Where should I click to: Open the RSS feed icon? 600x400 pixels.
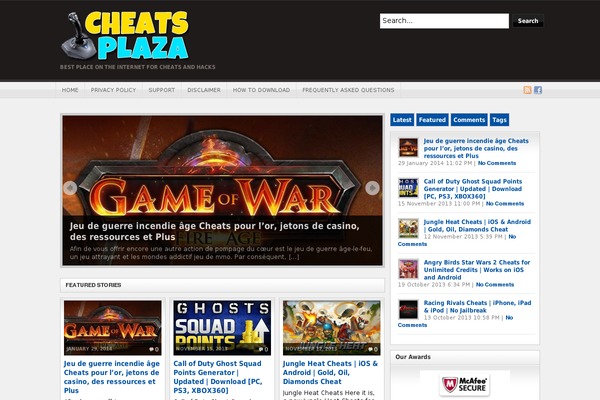tap(527, 90)
